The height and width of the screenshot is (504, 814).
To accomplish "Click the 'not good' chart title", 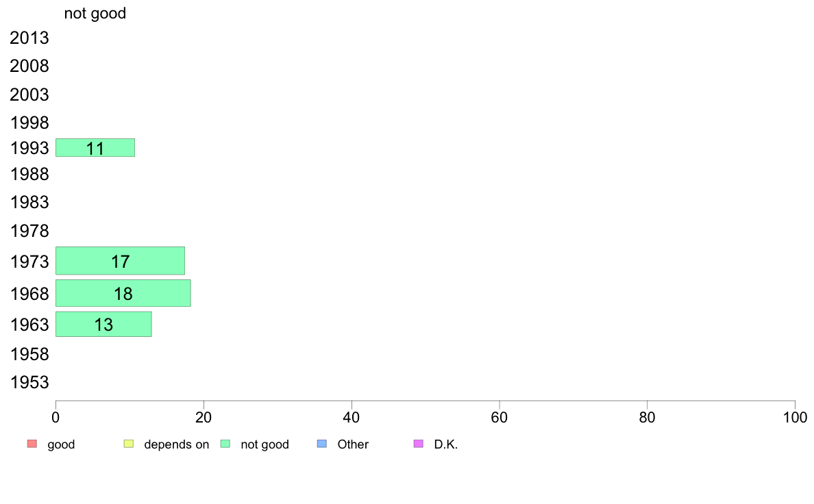I will pos(95,13).
